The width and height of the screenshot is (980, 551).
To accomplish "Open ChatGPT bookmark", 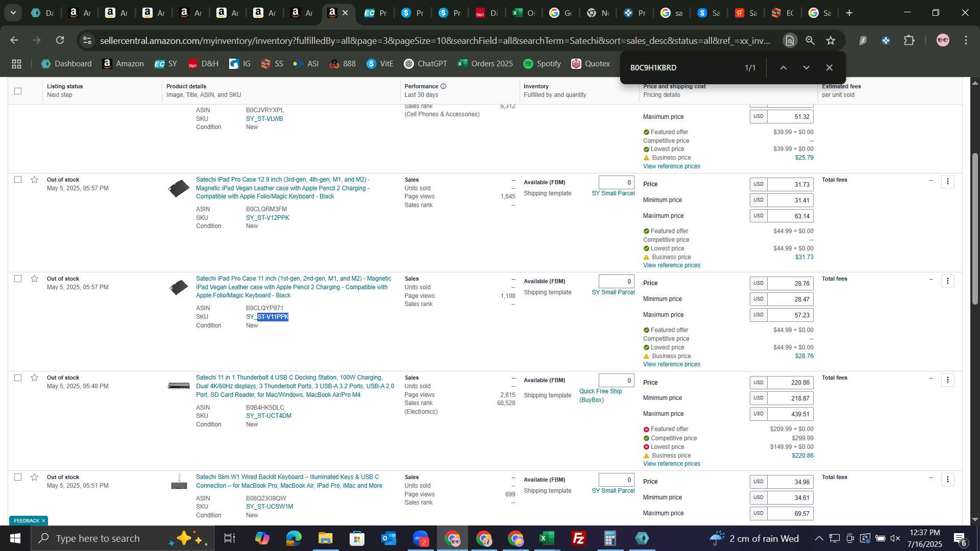I will click(425, 64).
